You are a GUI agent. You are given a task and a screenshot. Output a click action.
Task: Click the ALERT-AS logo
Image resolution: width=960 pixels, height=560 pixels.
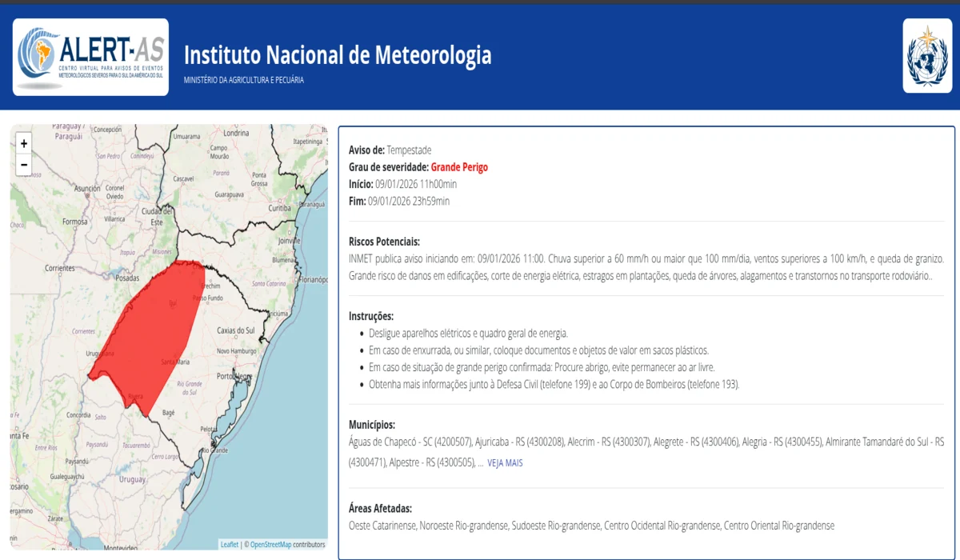[90, 56]
